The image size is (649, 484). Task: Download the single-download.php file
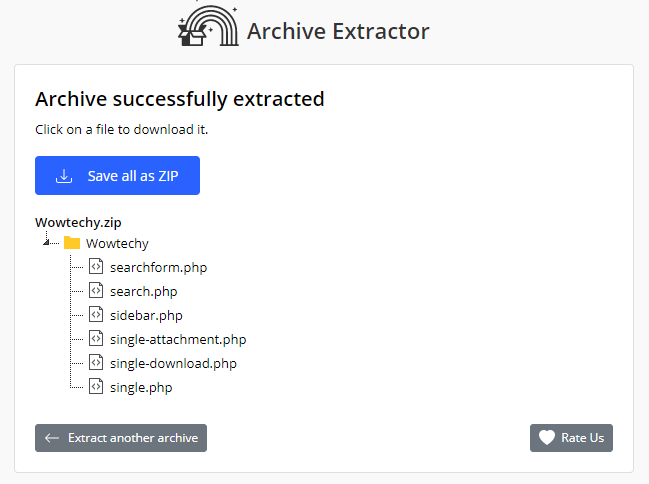pos(173,363)
